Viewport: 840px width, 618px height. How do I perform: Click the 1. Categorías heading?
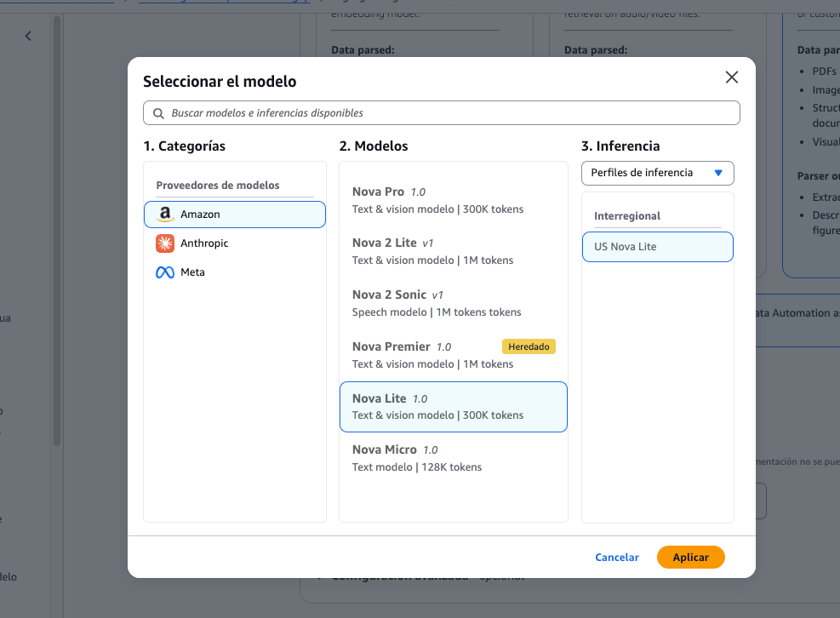click(x=185, y=146)
